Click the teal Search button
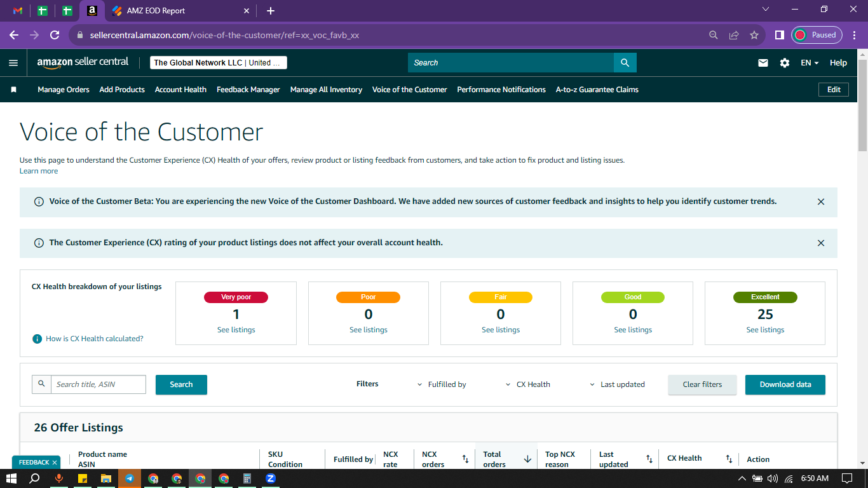The height and width of the screenshot is (488, 868). [x=181, y=384]
